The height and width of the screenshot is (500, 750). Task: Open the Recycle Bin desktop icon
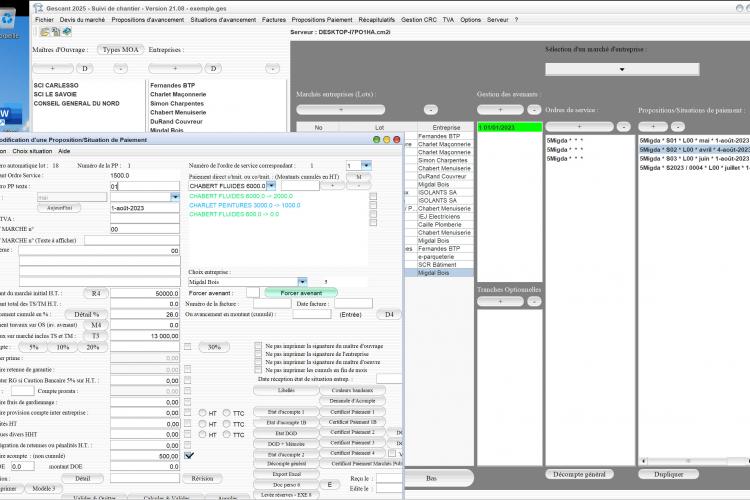[8, 22]
